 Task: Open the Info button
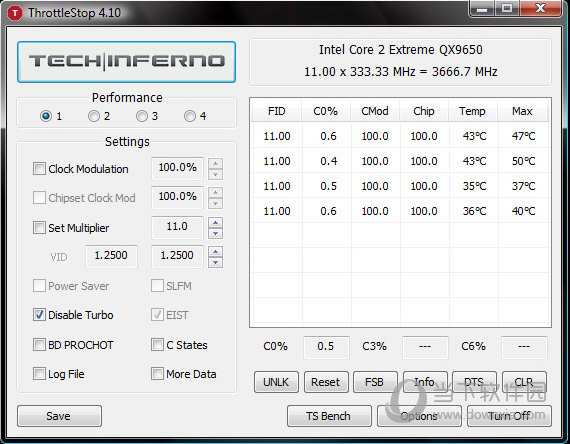coord(425,382)
